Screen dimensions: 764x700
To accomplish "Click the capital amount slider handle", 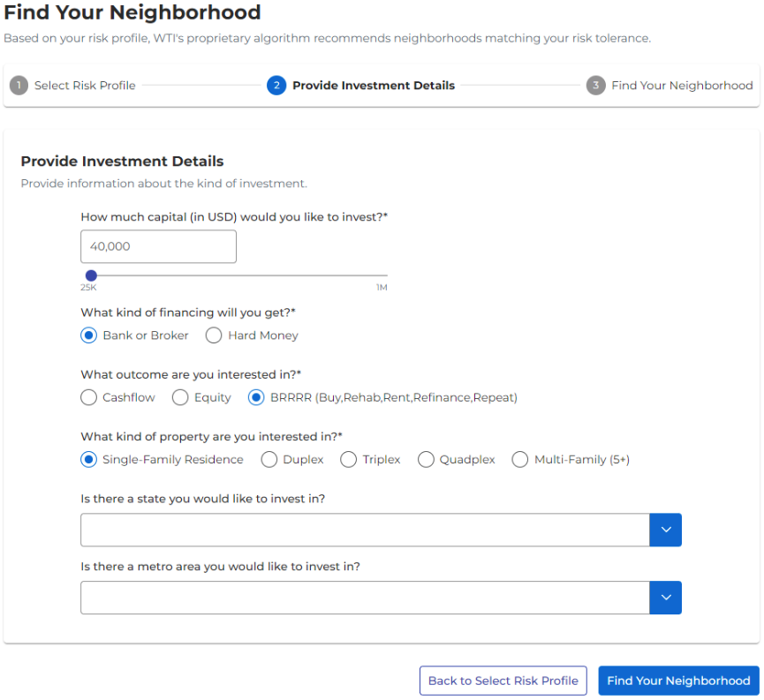I will click(x=91, y=275).
